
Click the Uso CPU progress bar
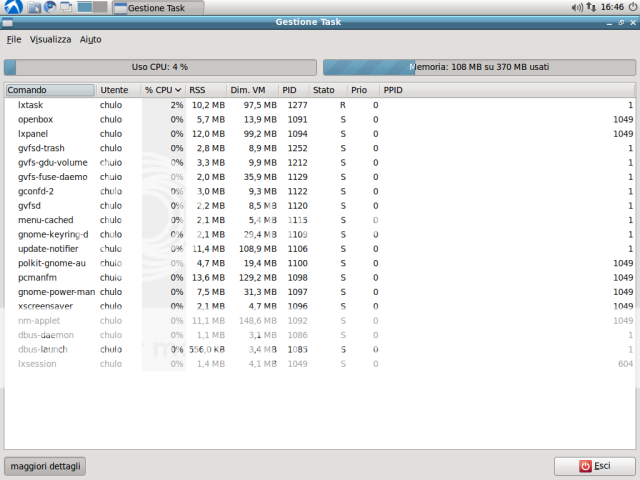tap(160, 67)
